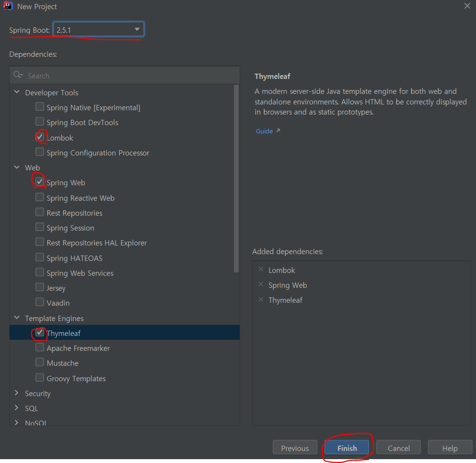Click the dependencies list scrollbar

236,179
